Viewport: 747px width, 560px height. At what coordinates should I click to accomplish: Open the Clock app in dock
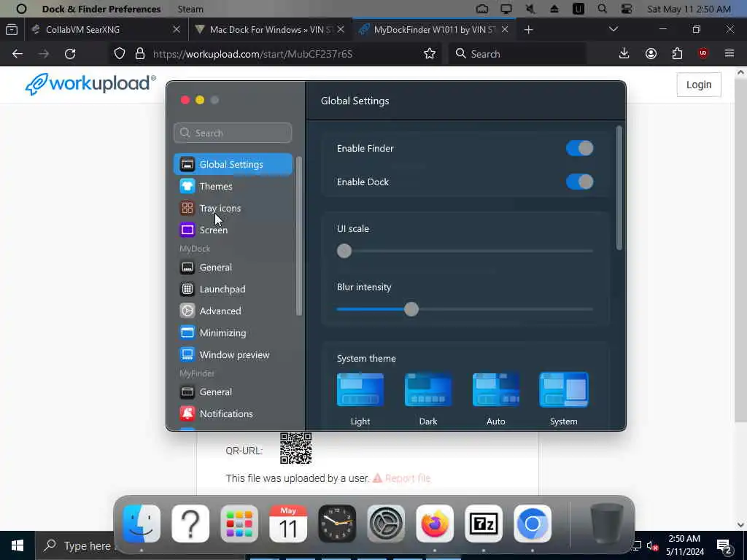pyautogui.click(x=337, y=524)
